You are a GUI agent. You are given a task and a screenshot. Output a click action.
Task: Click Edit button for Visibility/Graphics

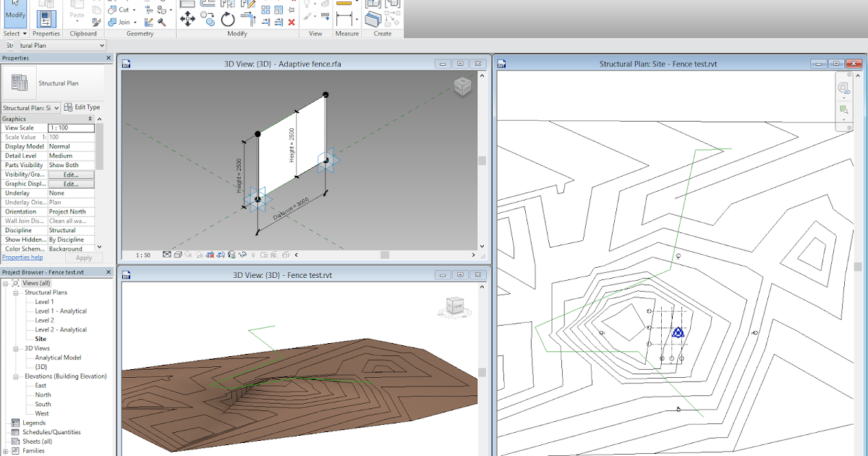pos(71,174)
